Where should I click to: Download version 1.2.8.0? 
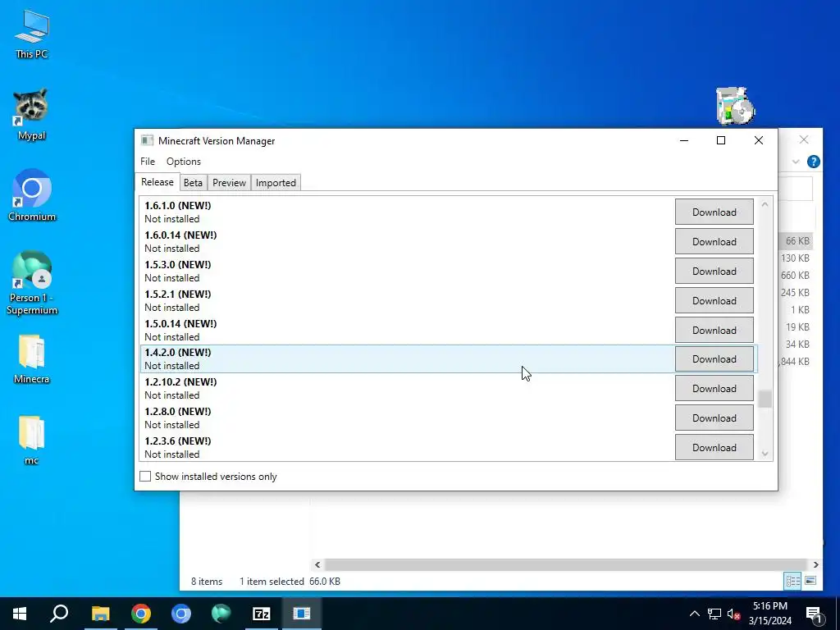coord(714,418)
